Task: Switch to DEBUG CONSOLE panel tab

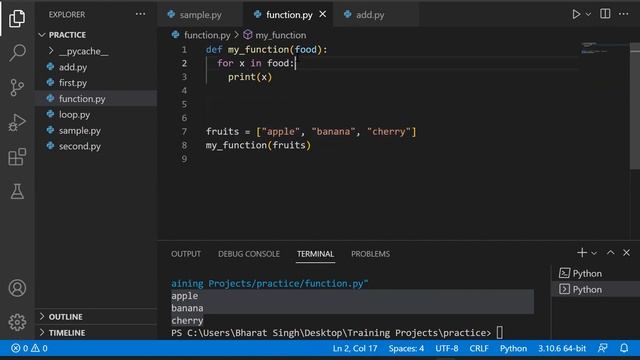Action: [249, 254]
